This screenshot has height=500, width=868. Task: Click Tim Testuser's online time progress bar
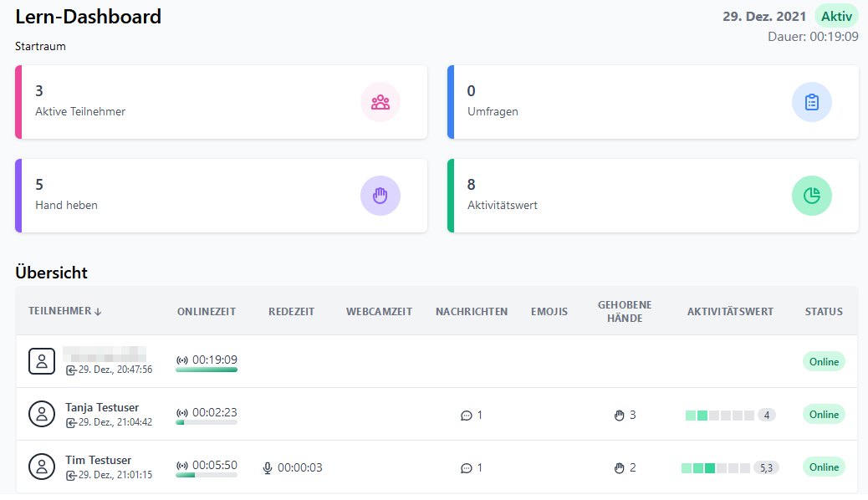coord(207,475)
